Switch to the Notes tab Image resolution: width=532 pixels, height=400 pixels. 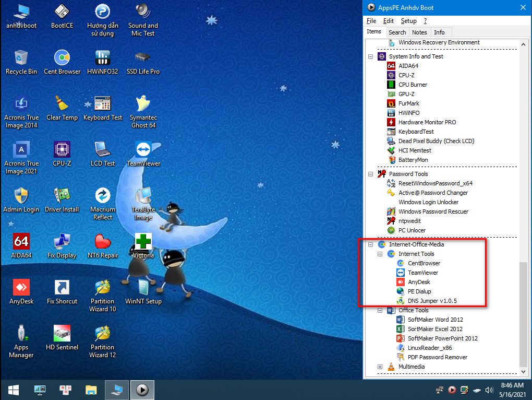click(x=419, y=32)
